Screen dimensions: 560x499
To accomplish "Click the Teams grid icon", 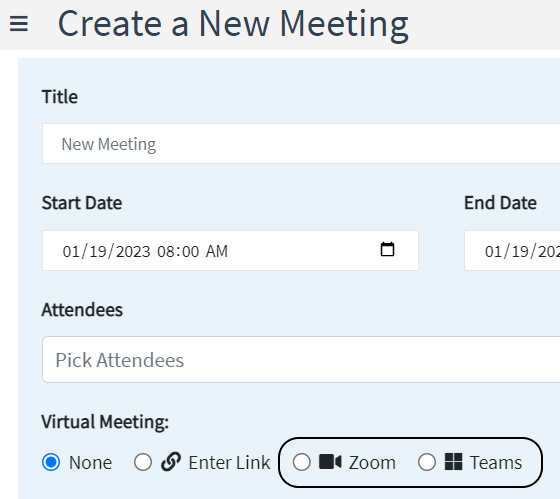I will (453, 461).
